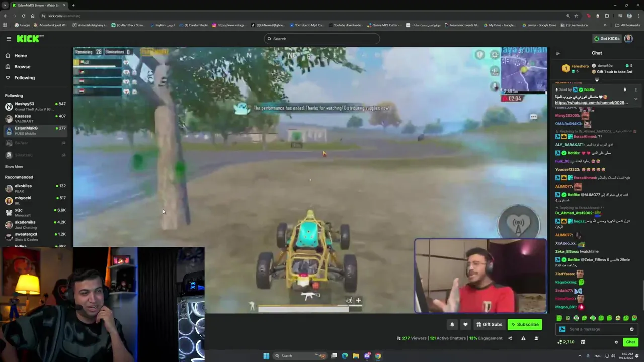Click Gift Subs button
Image resolution: width=644 pixels, height=362 pixels.
pos(489,325)
